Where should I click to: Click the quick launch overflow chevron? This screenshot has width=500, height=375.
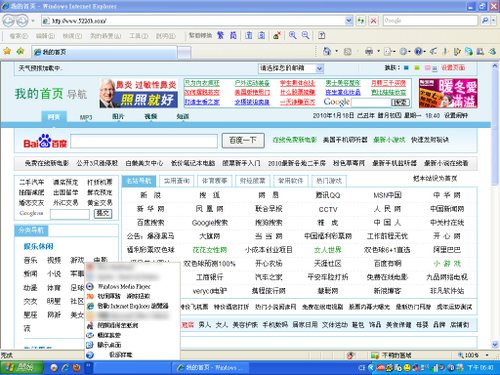[x=89, y=366]
